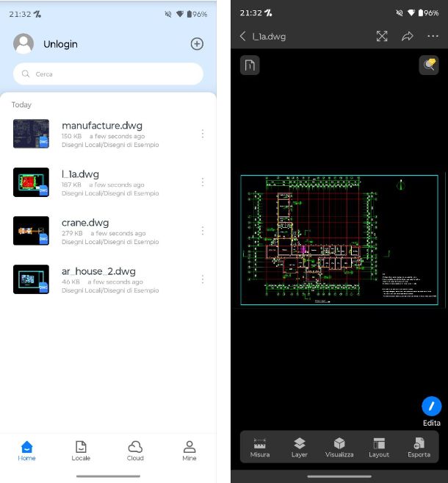Tap the blue Edita pencil button
Viewport: 448px width, 483px height.
point(431,406)
